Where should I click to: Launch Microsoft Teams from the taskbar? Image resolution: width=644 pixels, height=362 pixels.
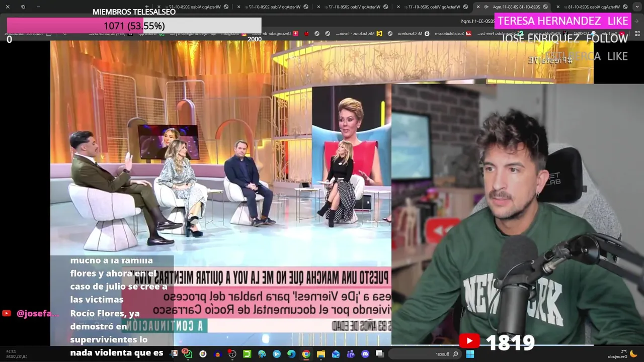(x=351, y=354)
